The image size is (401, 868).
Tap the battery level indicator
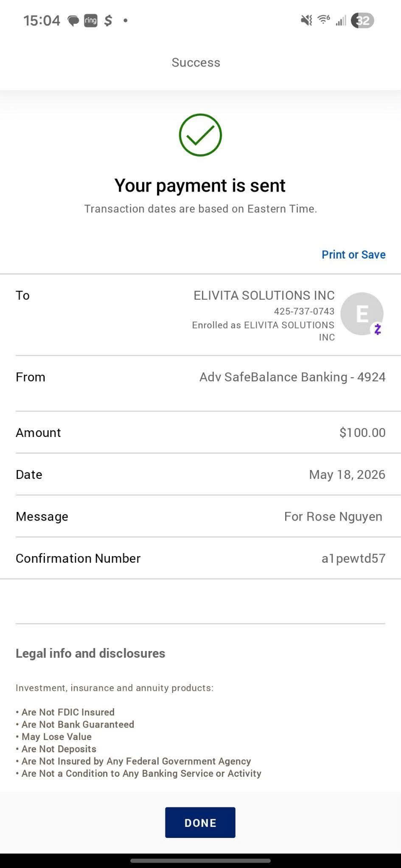(x=362, y=20)
